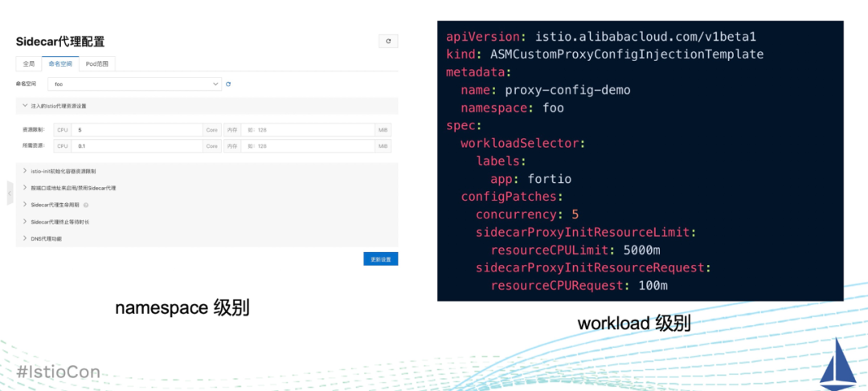Screen dimensions: 868x391
Task: Click the "configPatches:" YAML key
Action: point(512,197)
